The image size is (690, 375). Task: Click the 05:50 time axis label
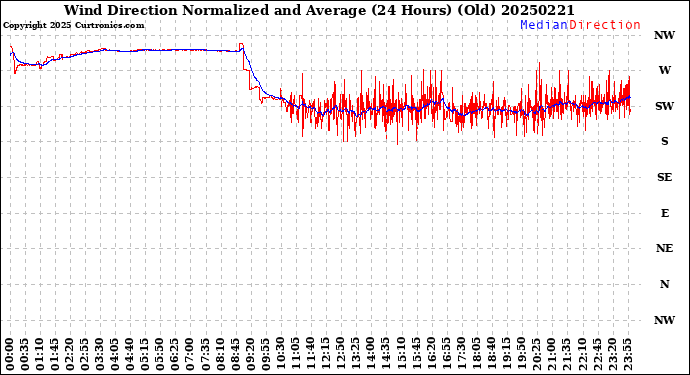pyautogui.click(x=160, y=354)
